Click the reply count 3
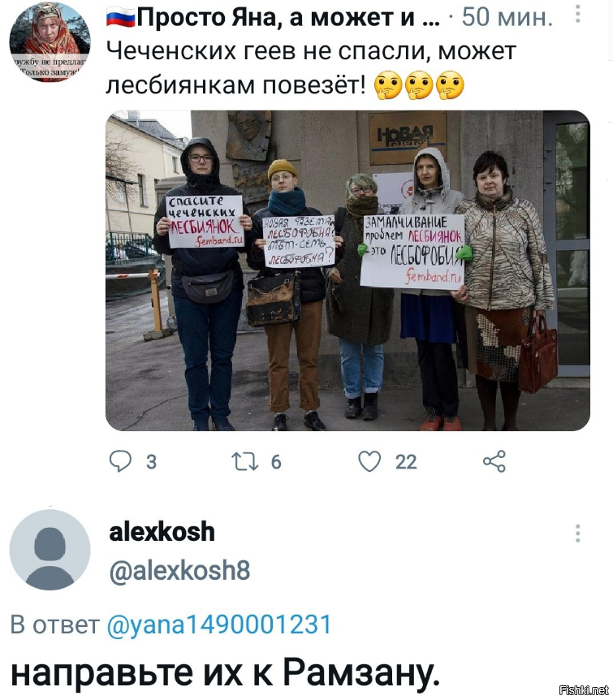613x700 pixels. point(151,462)
